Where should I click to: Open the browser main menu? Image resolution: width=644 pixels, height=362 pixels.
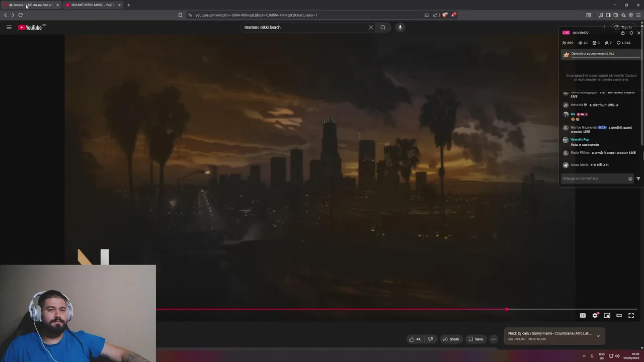(638, 15)
